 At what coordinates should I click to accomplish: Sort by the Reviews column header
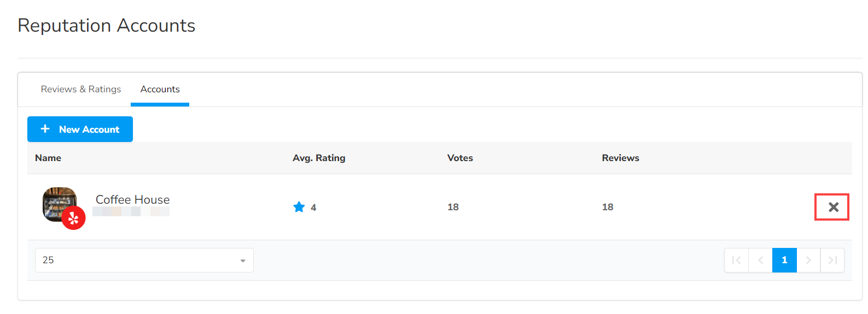[x=620, y=158]
